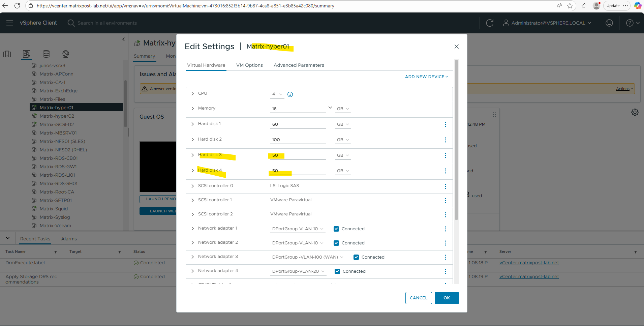This screenshot has width=644, height=326.
Task: Switch to VMs and Templates inventory view
Action: 27,54
